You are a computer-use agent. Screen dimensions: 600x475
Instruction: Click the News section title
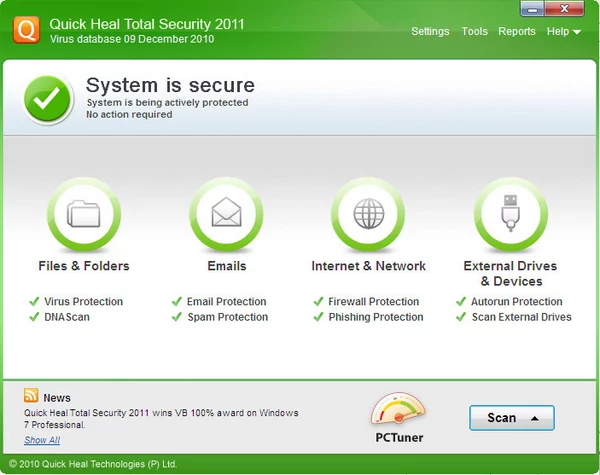pos(57,398)
